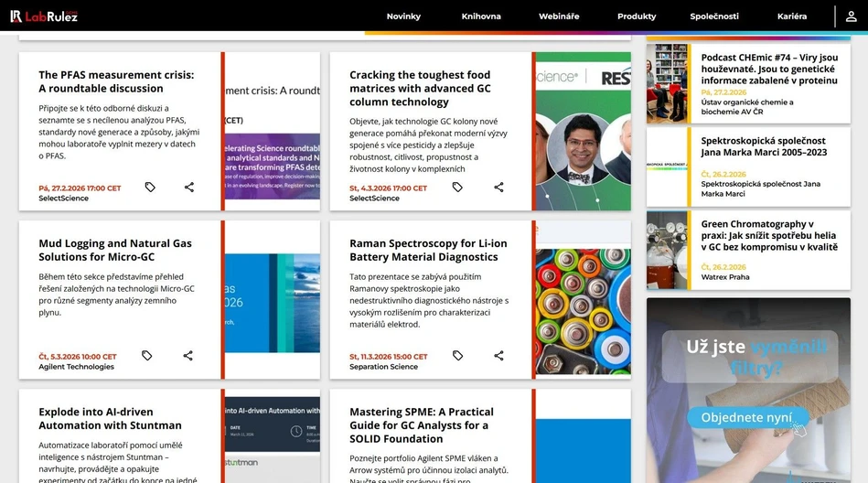Open the user account profile icon

pyautogui.click(x=851, y=16)
